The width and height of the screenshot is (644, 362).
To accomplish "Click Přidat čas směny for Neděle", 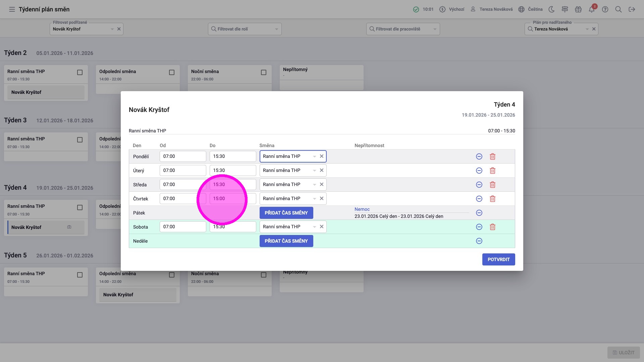I will [x=286, y=241].
